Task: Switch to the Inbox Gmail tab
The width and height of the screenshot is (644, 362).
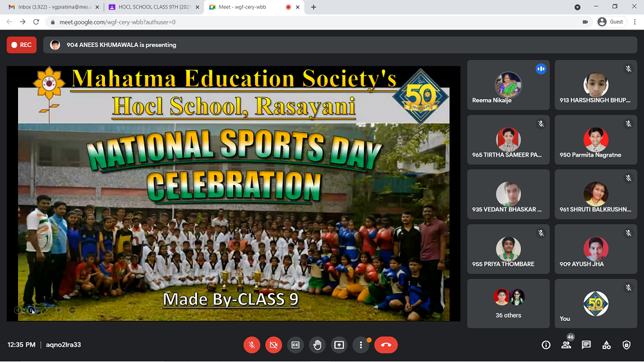Action: [x=52, y=7]
